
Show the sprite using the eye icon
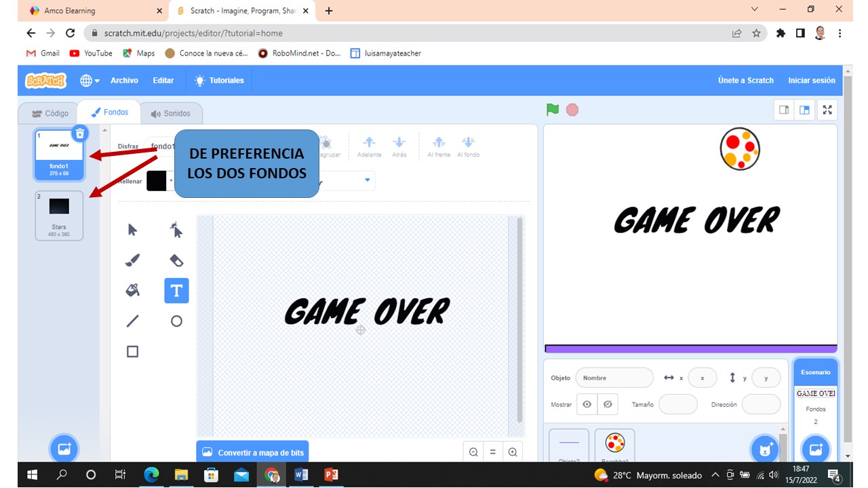587,405
